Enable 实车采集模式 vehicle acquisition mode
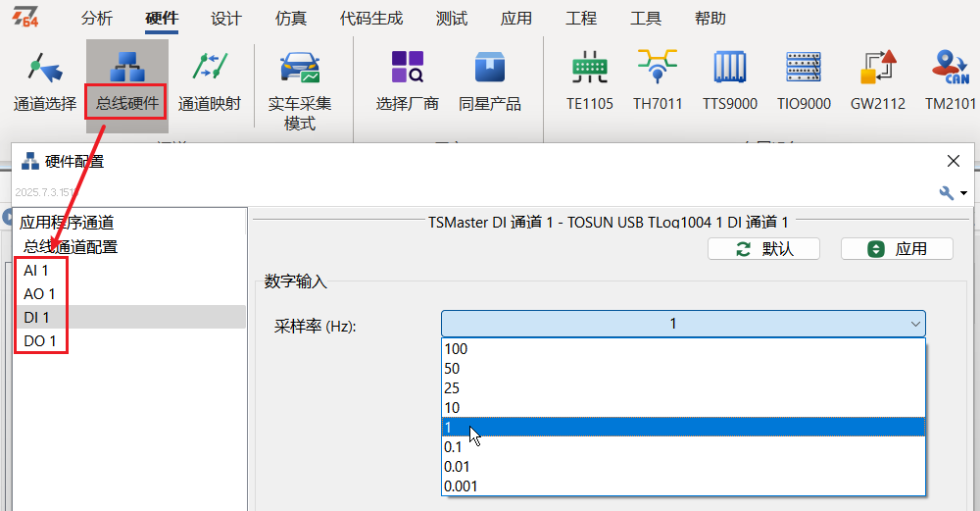 [x=299, y=90]
